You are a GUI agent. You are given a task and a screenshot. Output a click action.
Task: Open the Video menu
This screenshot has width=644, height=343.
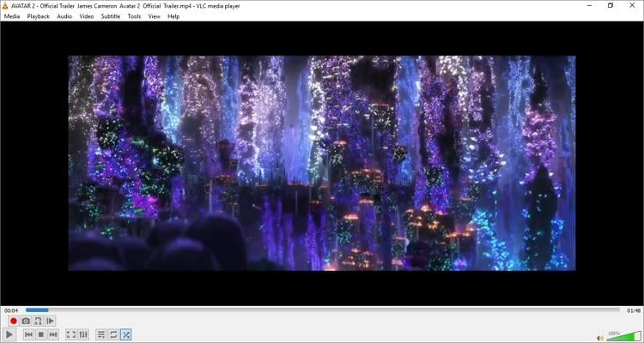coord(87,16)
